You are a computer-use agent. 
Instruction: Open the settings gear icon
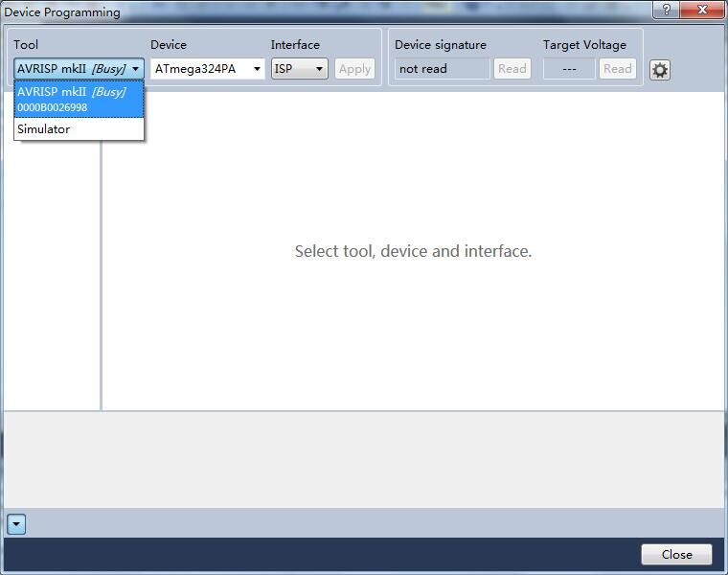[659, 70]
